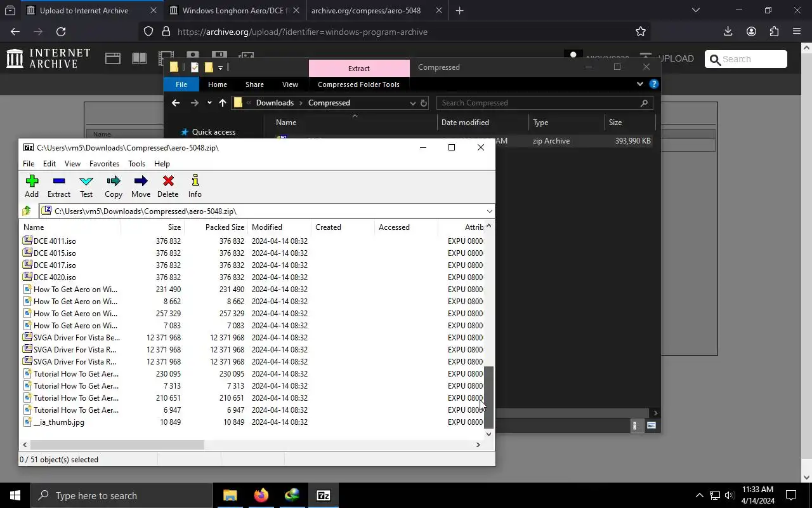The width and height of the screenshot is (812, 508).
Task: Sort 7-Zip list by Name column
Action: point(70,227)
